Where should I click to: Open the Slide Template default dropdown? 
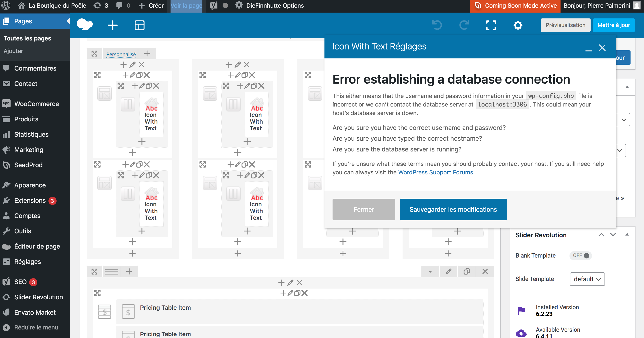coord(587,279)
